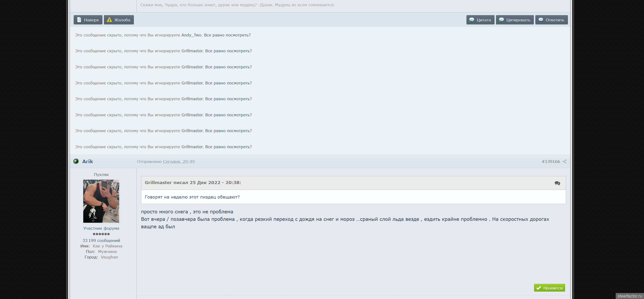Show the last hidden Grillmaster message
This screenshot has height=299, width=644.
(x=228, y=147)
